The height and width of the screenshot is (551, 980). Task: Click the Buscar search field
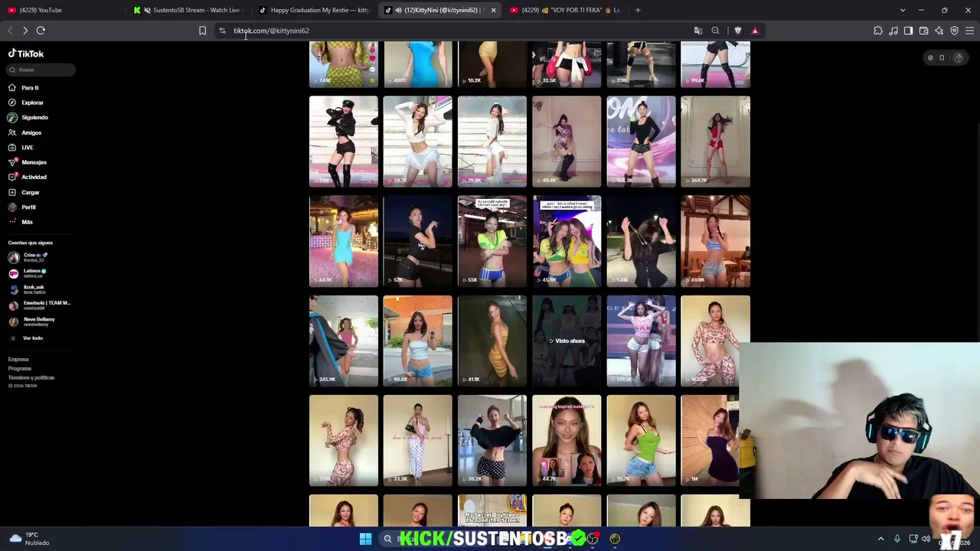click(41, 70)
